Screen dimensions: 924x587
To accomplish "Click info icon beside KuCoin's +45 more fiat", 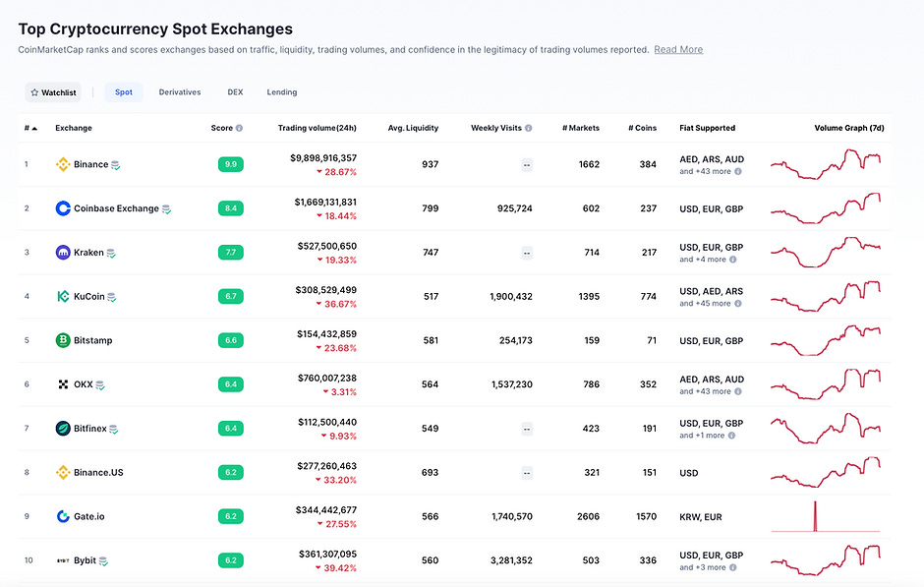I will click(x=738, y=304).
